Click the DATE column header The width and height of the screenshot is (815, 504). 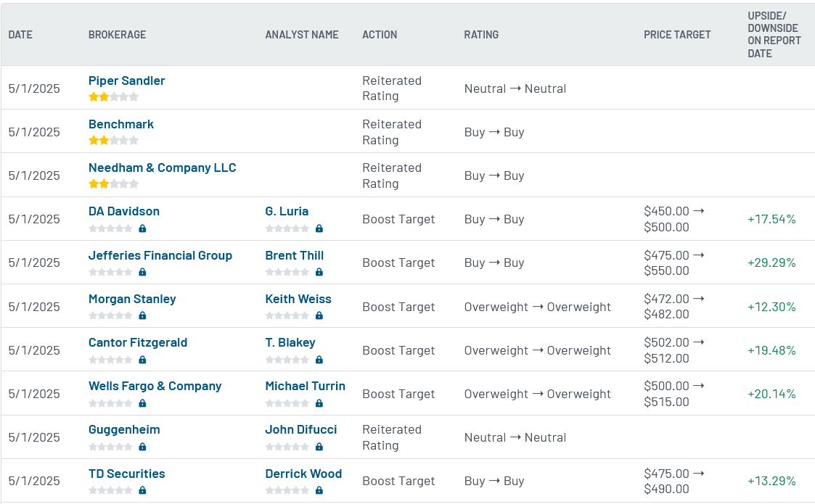pos(20,35)
